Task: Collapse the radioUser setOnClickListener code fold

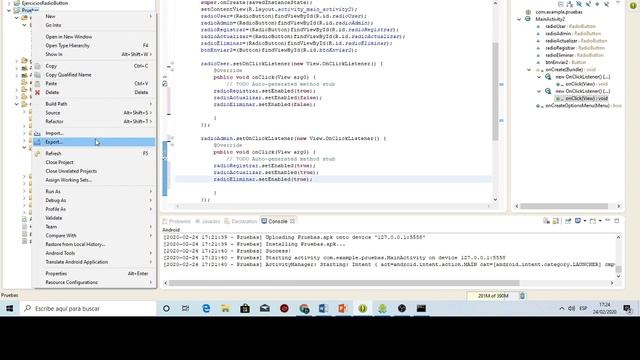Action: click(172, 64)
